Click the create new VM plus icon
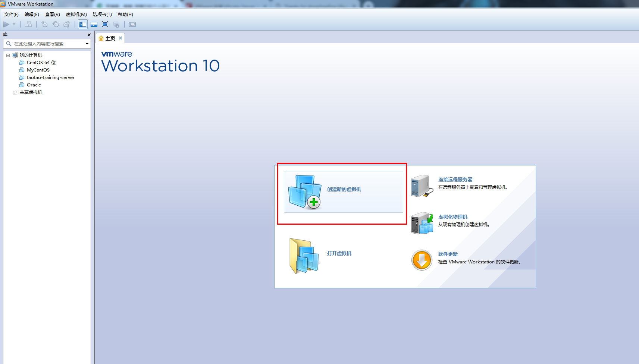Screen dimensions: 639x364 305,192
